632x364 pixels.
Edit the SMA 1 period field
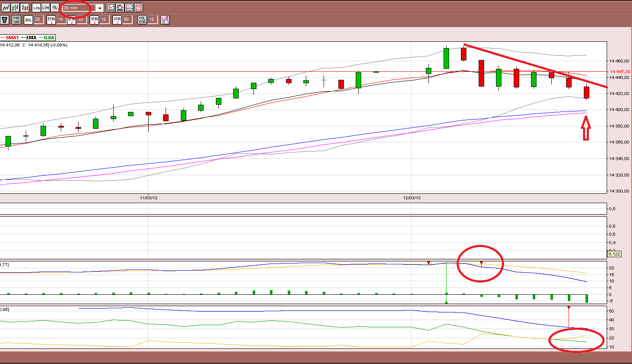point(104,19)
